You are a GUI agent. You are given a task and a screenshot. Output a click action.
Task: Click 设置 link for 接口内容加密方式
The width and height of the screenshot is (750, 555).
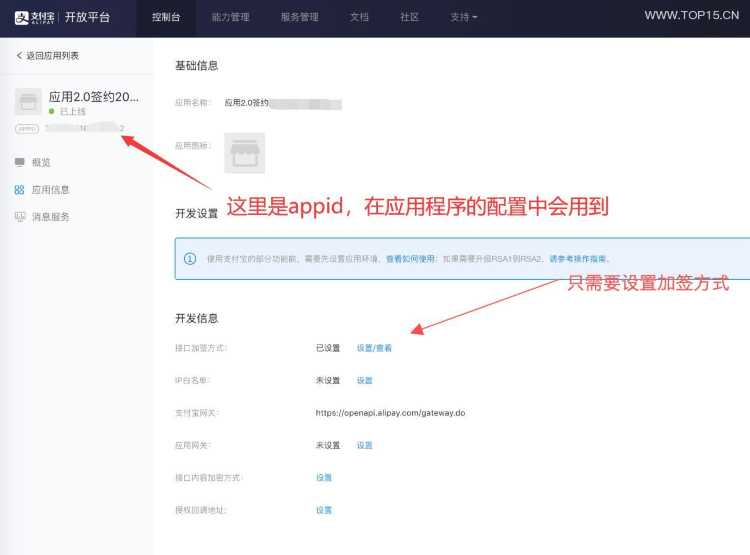point(324,477)
